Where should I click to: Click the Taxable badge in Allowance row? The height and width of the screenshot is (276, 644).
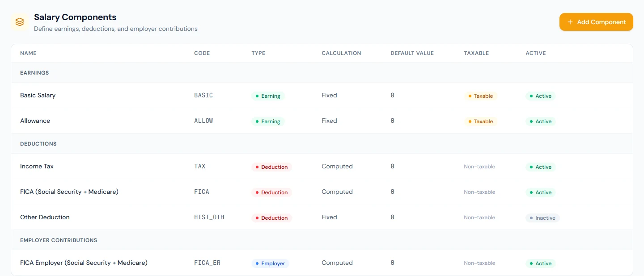click(480, 121)
